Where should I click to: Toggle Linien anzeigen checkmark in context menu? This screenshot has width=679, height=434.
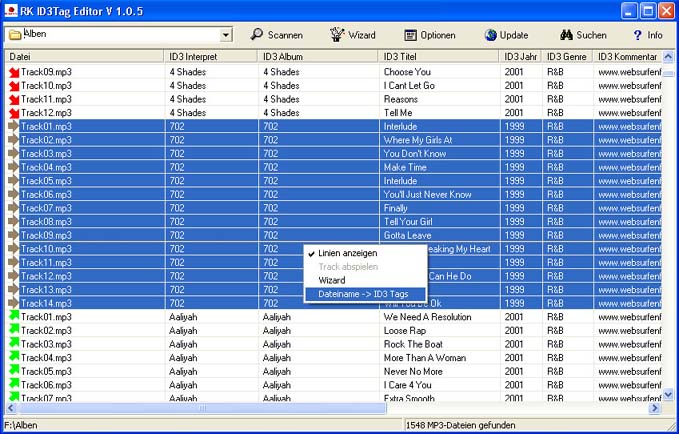pyautogui.click(x=312, y=254)
